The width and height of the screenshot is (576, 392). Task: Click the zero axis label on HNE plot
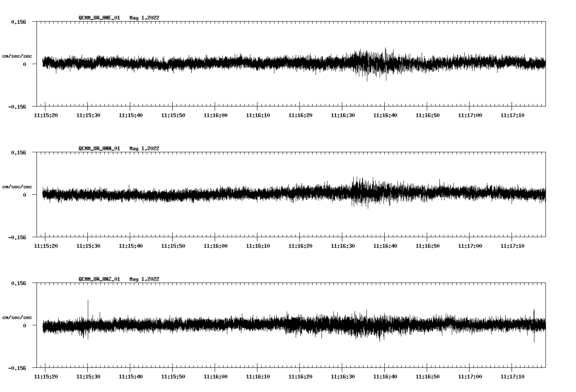[x=25, y=64]
